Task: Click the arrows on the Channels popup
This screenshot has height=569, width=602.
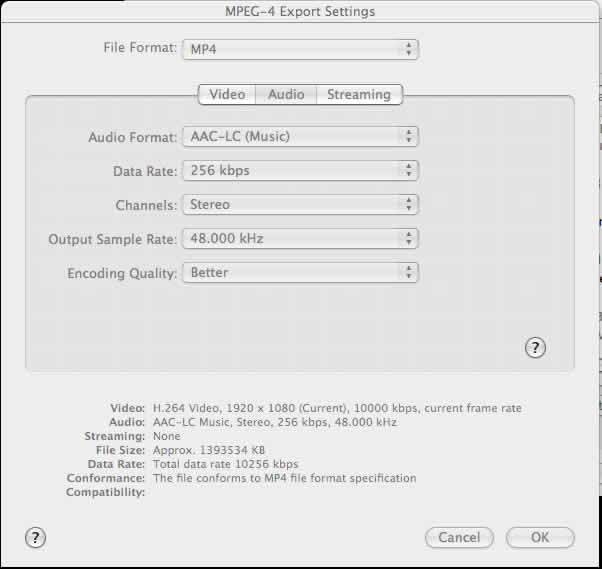Action: [408, 205]
